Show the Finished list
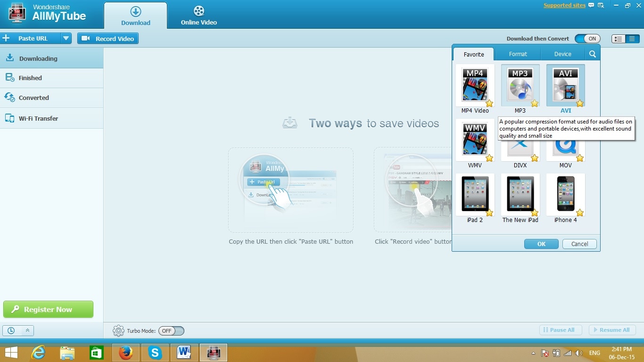644x362 pixels. (x=51, y=78)
